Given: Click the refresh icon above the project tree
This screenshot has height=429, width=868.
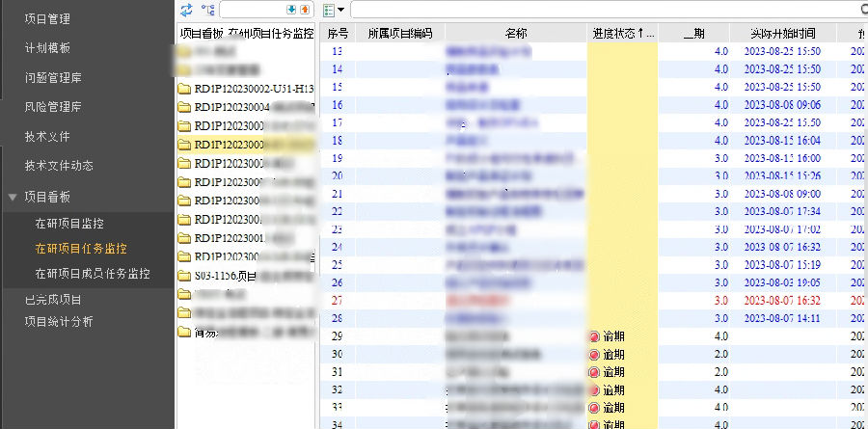Looking at the screenshot, I should (x=186, y=10).
